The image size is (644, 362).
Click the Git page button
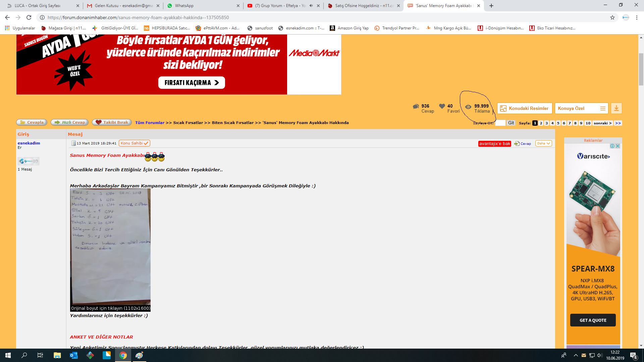(511, 123)
